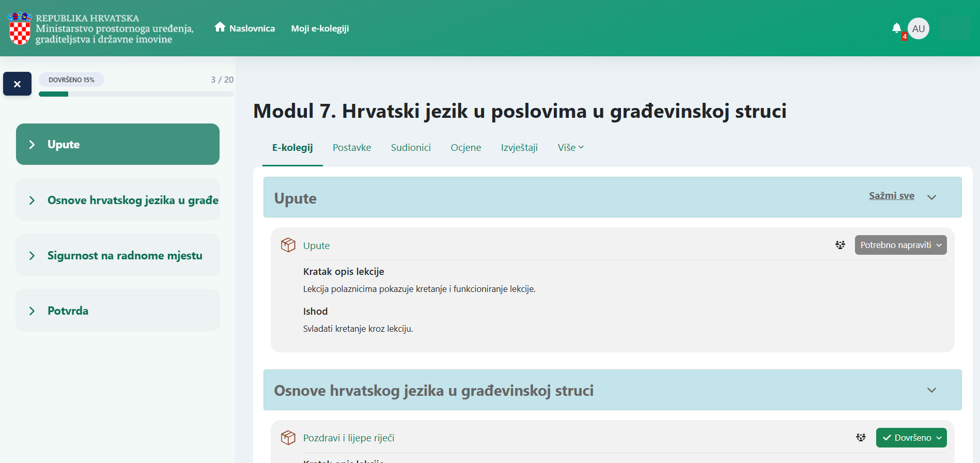Click the DOVRŠENO 15% progress badge
The height and width of the screenshot is (463, 980).
pyautogui.click(x=71, y=80)
